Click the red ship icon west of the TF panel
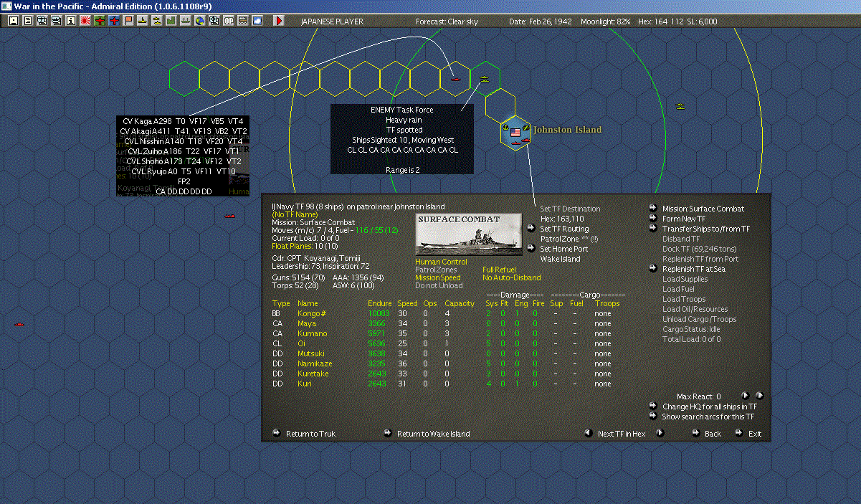This screenshot has width=861, height=504. pos(230,215)
